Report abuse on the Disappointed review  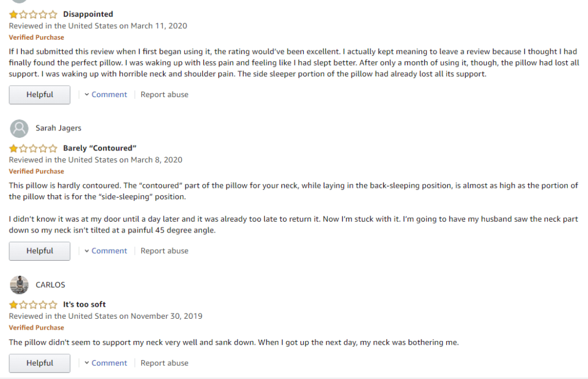coord(164,95)
